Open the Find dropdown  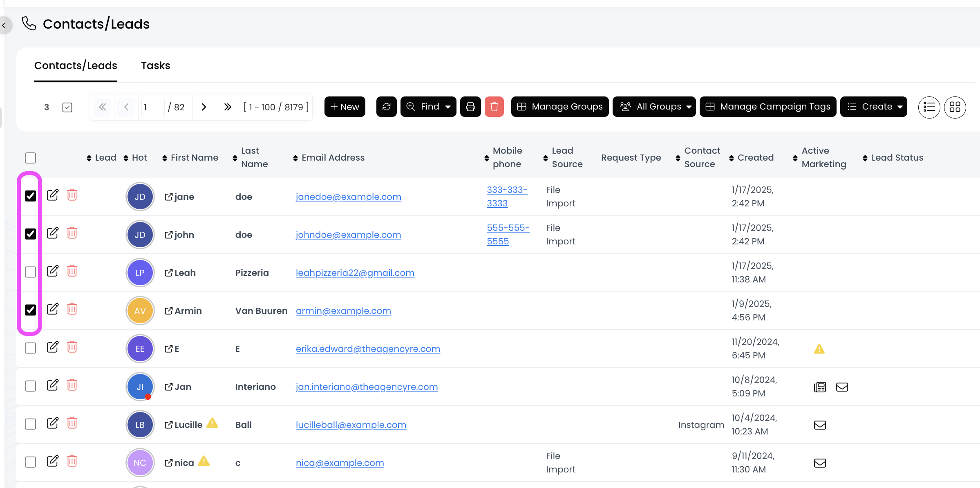pos(428,107)
